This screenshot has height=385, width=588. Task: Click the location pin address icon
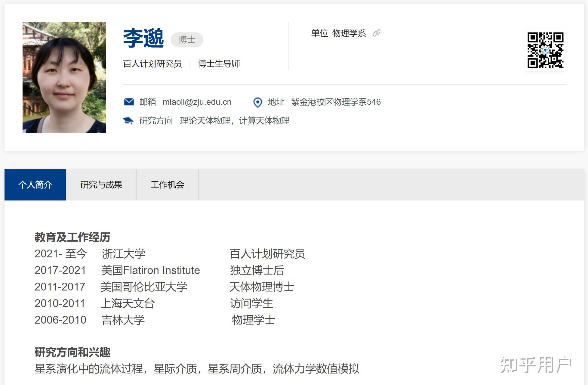pos(257,102)
